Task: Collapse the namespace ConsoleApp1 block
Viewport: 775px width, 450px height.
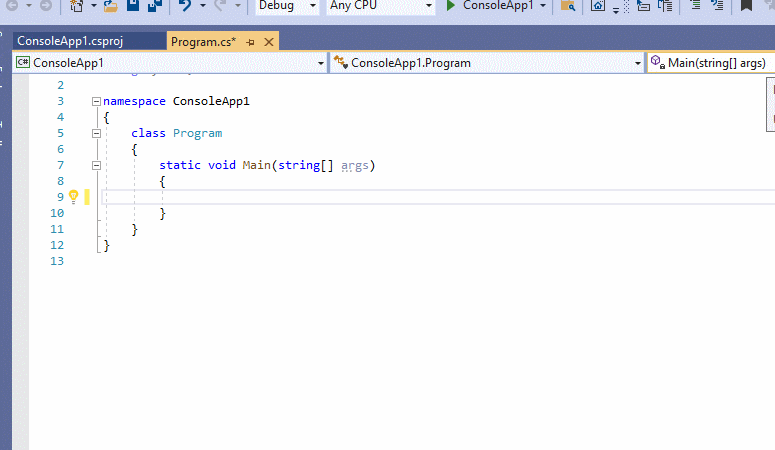Action: (x=96, y=101)
